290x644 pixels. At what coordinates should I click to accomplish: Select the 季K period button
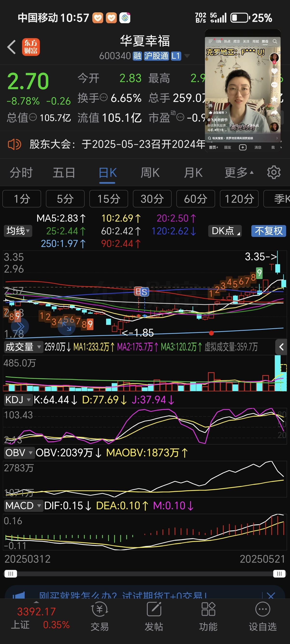coord(277,199)
